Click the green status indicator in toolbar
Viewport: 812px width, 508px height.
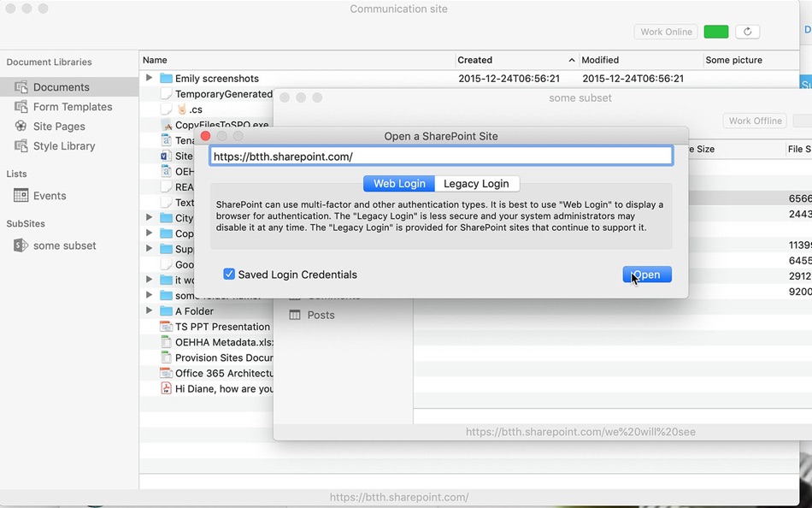tap(716, 32)
